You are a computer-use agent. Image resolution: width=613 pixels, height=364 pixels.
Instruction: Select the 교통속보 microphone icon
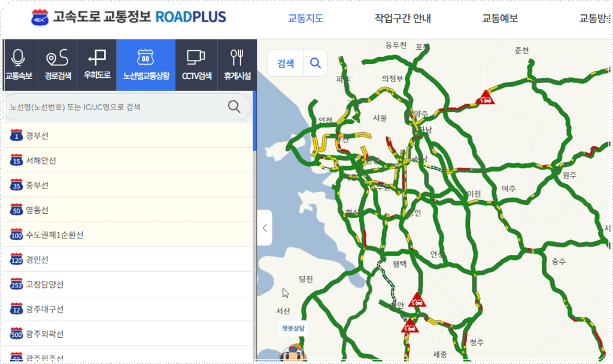(x=20, y=62)
